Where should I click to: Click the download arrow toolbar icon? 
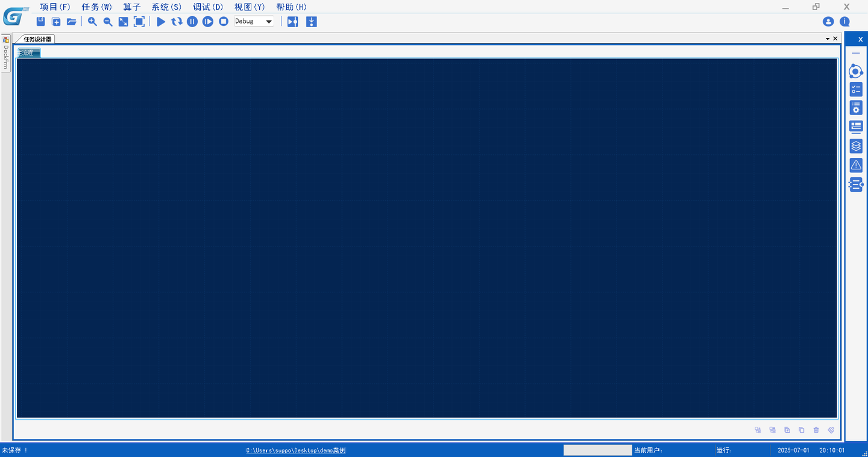[312, 22]
